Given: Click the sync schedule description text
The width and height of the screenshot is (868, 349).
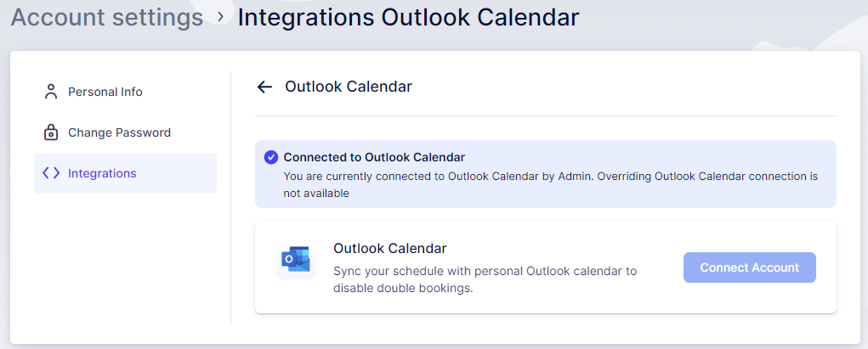Looking at the screenshot, I should [485, 279].
